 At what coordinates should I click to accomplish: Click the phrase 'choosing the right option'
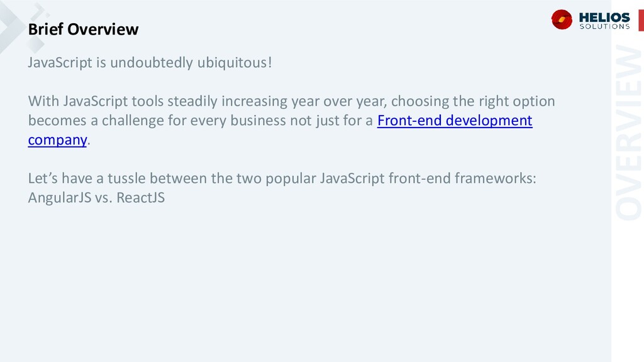click(x=473, y=101)
